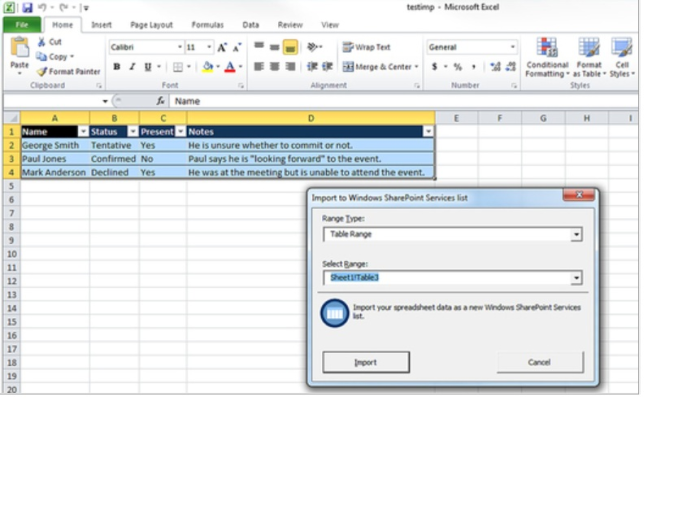Toggle Italic formatting
The width and height of the screenshot is (700, 523).
coord(132,67)
